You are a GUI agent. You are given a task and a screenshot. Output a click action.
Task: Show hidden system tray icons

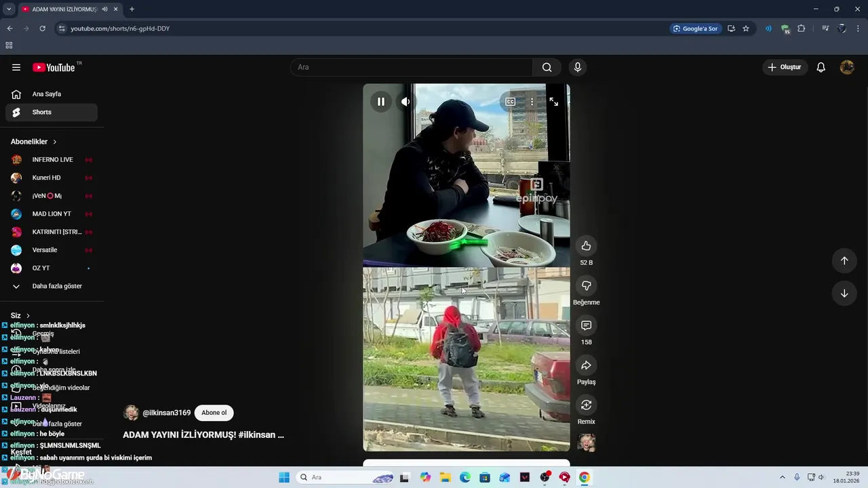coord(782,477)
